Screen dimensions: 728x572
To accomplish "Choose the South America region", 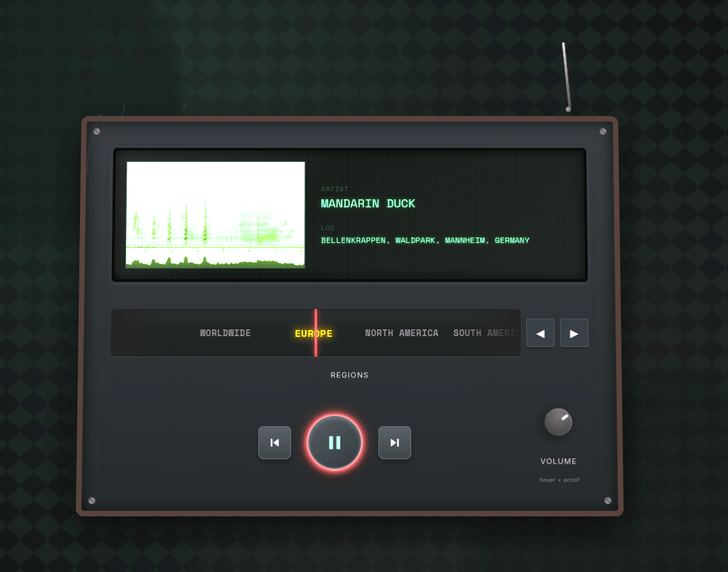I will [485, 333].
